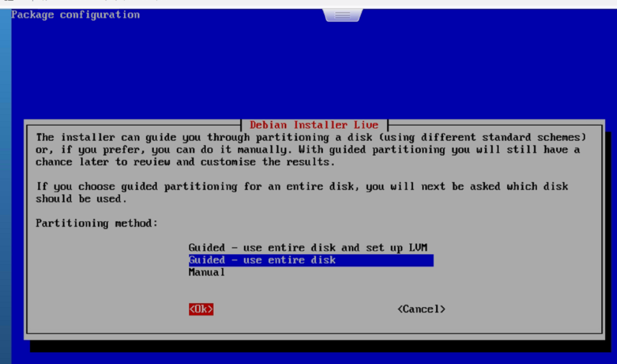Open the pull-down handle tab at top center

click(x=342, y=15)
